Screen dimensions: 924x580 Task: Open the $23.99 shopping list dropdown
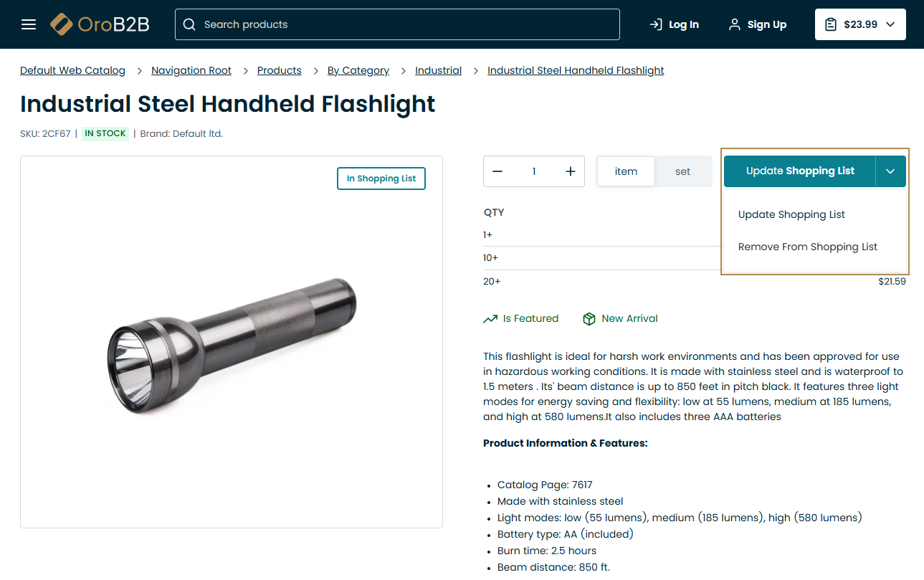pos(860,24)
